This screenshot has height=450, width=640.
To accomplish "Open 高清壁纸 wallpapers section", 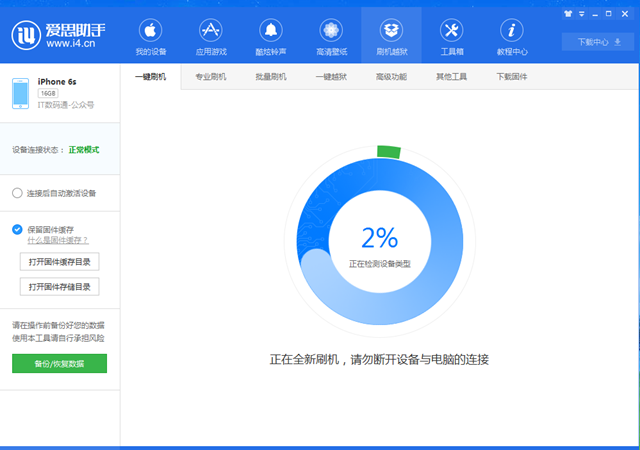I will click(331, 35).
